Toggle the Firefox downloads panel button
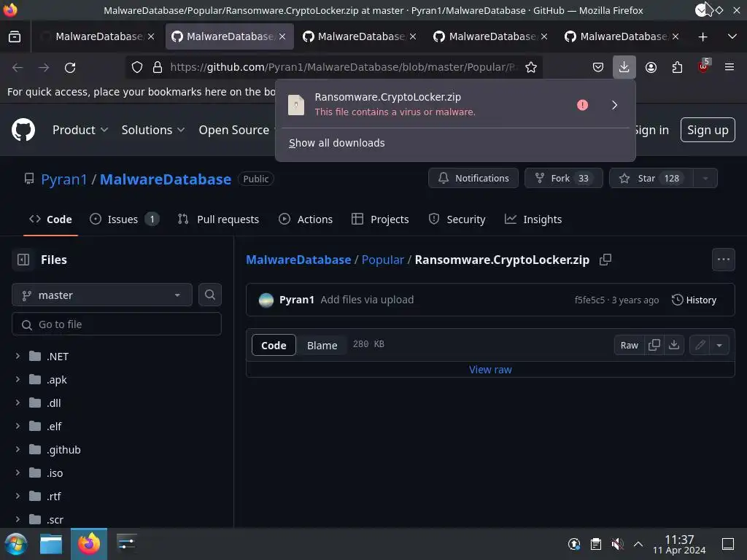The image size is (747, 560). click(624, 67)
